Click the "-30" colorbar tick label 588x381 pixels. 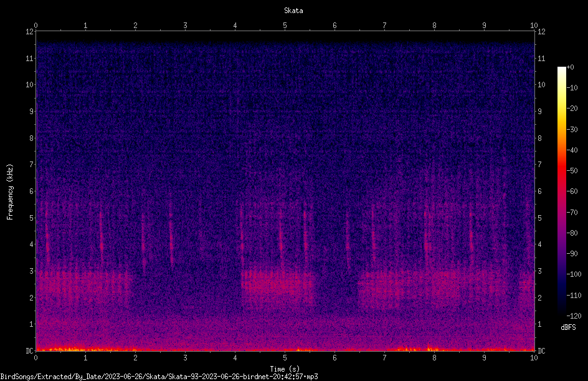[572, 130]
